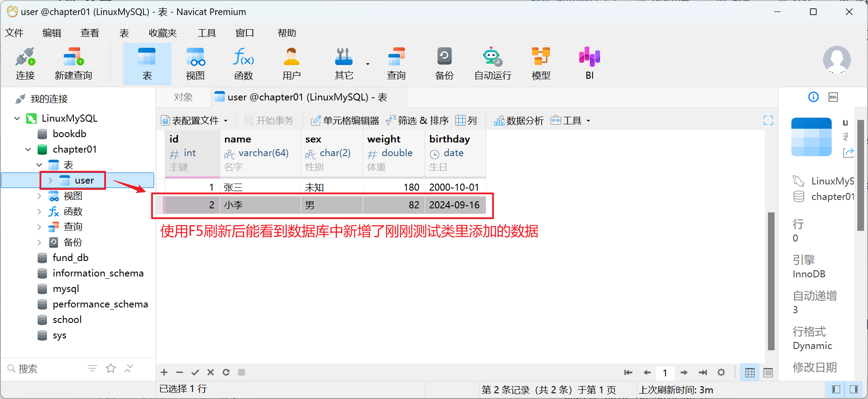Go to previous page arrow

647,372
